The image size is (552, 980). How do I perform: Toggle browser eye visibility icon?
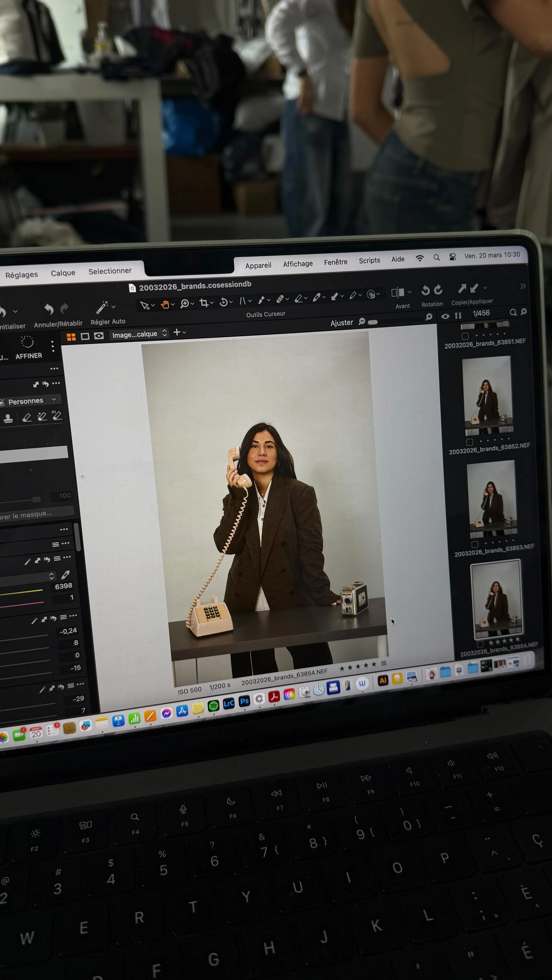point(445,316)
